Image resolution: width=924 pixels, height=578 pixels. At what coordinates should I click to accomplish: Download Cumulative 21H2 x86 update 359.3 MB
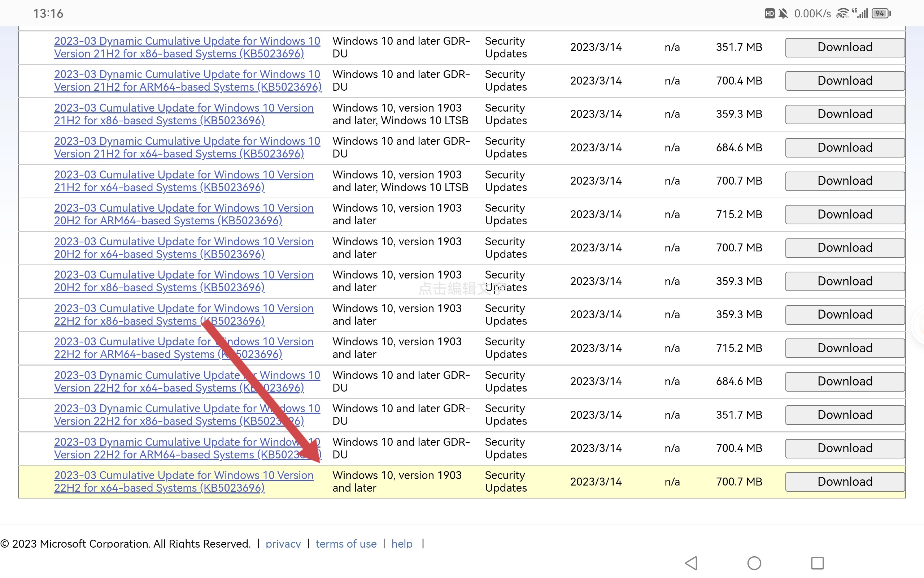(x=845, y=114)
